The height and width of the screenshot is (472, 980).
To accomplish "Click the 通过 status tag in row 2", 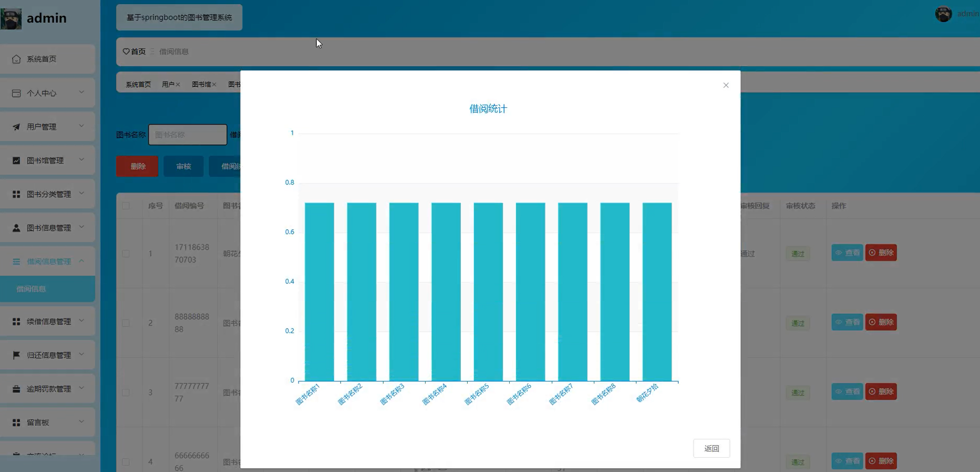I will click(798, 323).
